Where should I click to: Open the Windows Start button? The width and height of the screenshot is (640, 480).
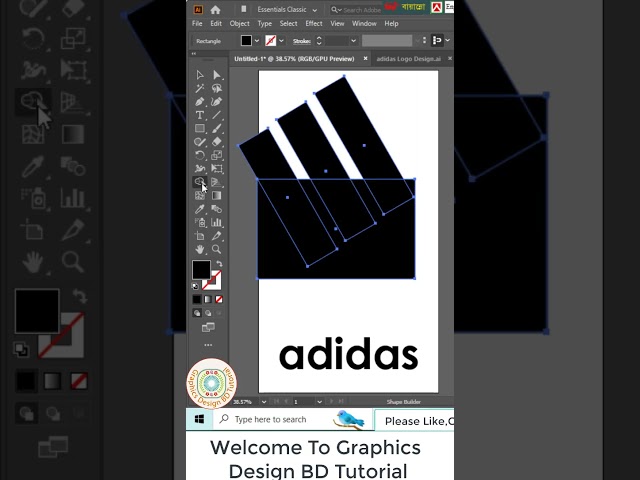pos(199,419)
